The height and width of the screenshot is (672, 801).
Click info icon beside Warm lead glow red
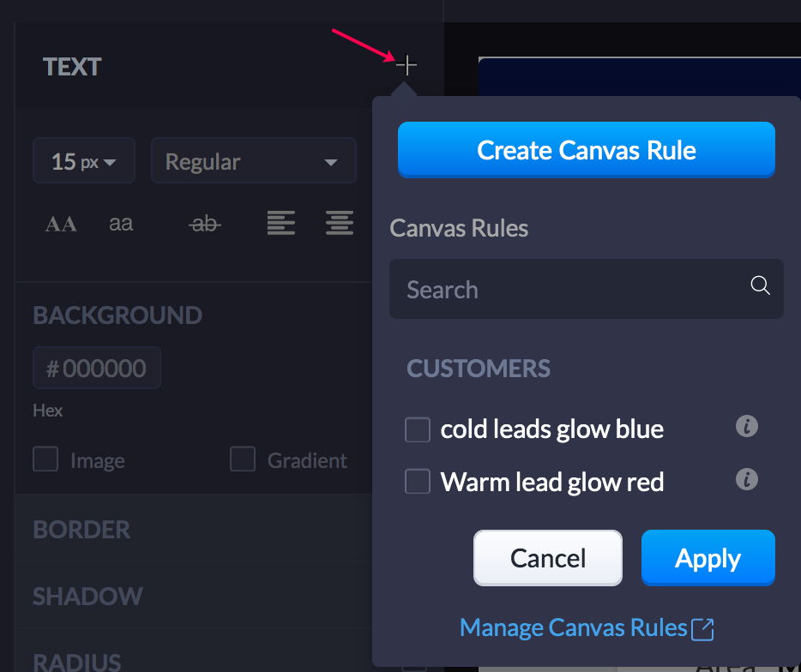click(x=746, y=479)
